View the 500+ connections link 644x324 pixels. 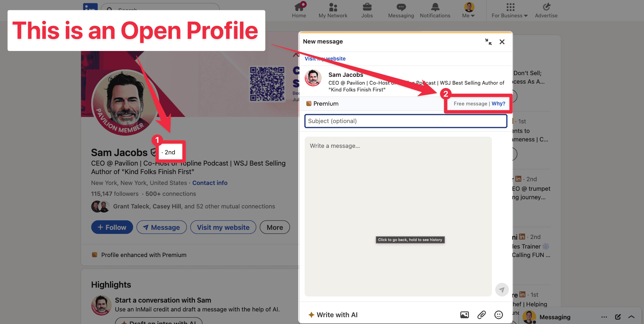tap(171, 194)
